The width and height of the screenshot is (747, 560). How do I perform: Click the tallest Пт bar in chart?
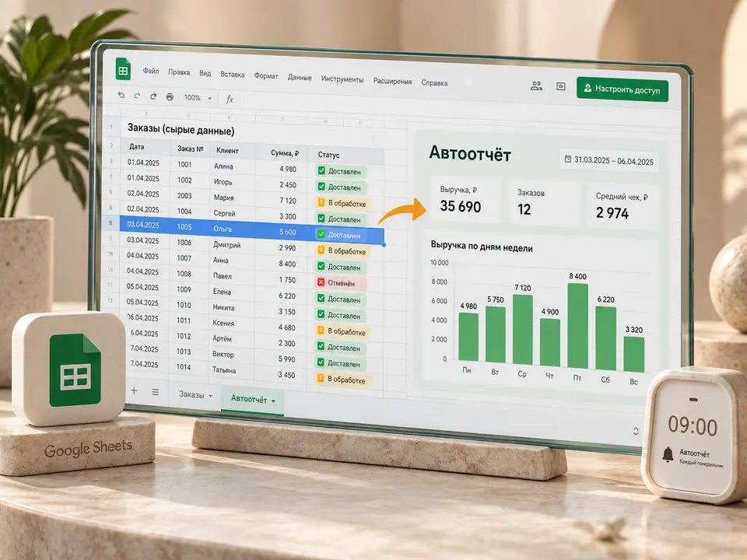[x=578, y=326]
